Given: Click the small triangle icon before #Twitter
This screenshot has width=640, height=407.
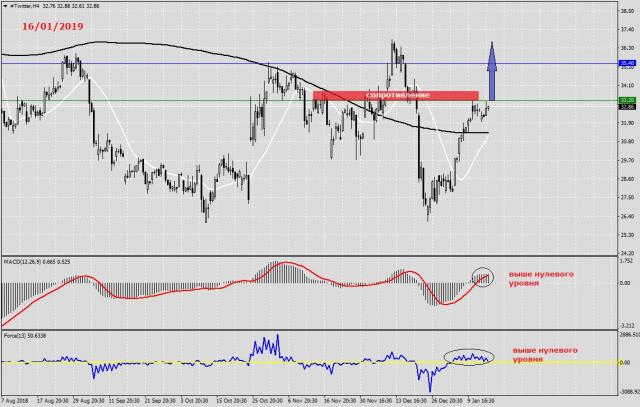Looking at the screenshot, I should [5, 6].
